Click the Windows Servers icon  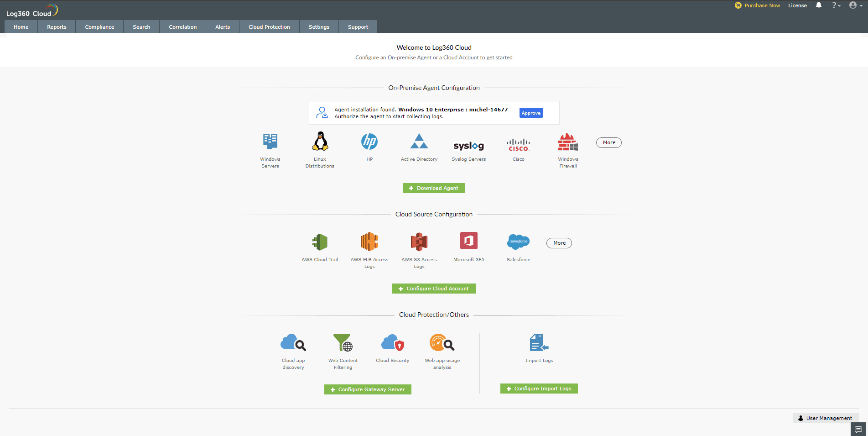[x=270, y=142]
